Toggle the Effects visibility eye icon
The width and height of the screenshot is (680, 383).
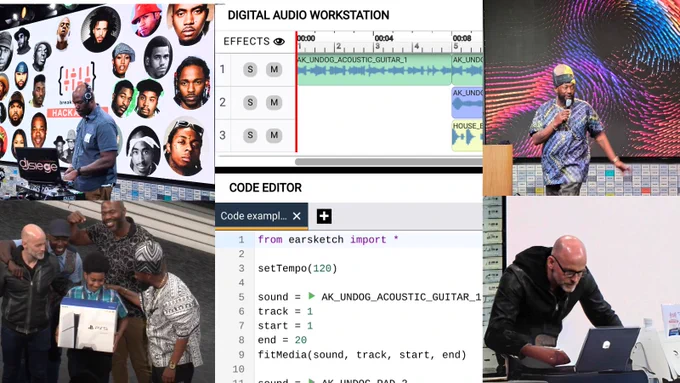279,41
